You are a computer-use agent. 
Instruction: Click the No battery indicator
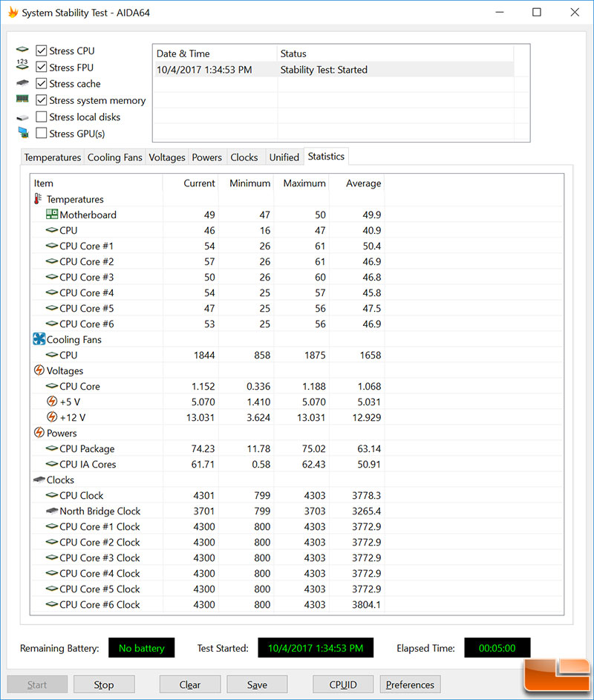pos(142,648)
